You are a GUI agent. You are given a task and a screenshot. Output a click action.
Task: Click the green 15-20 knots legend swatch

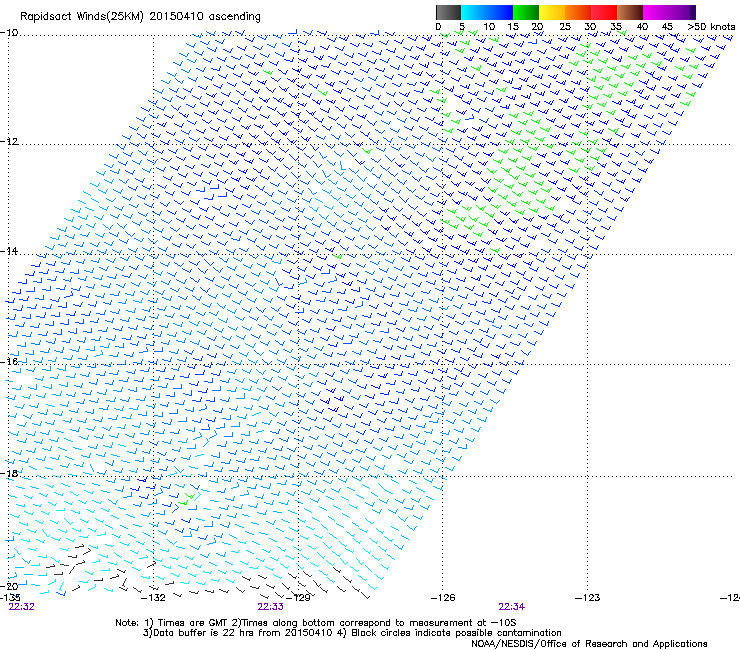pos(526,12)
